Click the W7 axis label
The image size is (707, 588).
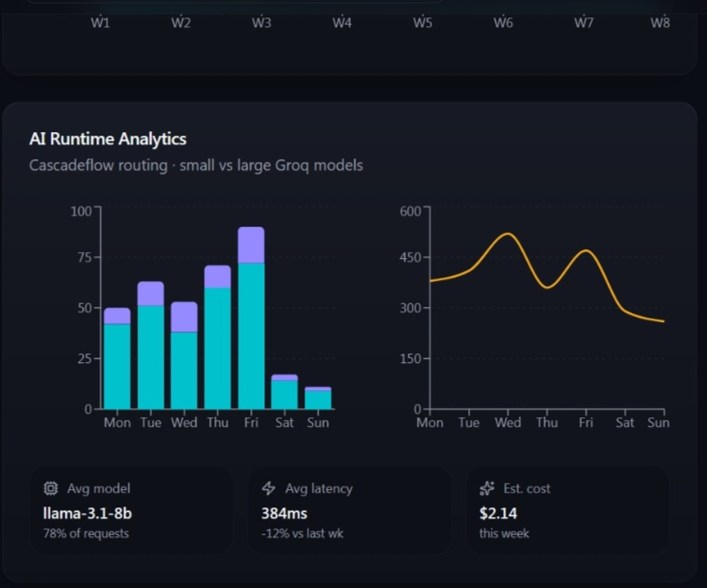[x=584, y=23]
